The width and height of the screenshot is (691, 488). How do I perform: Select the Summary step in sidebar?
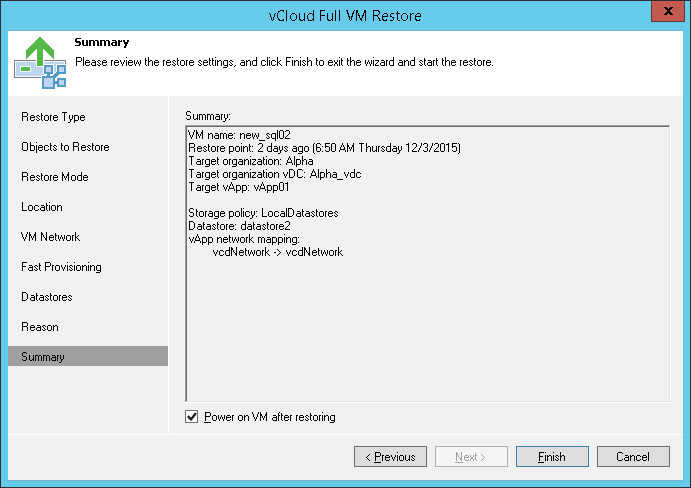pyautogui.click(x=43, y=357)
